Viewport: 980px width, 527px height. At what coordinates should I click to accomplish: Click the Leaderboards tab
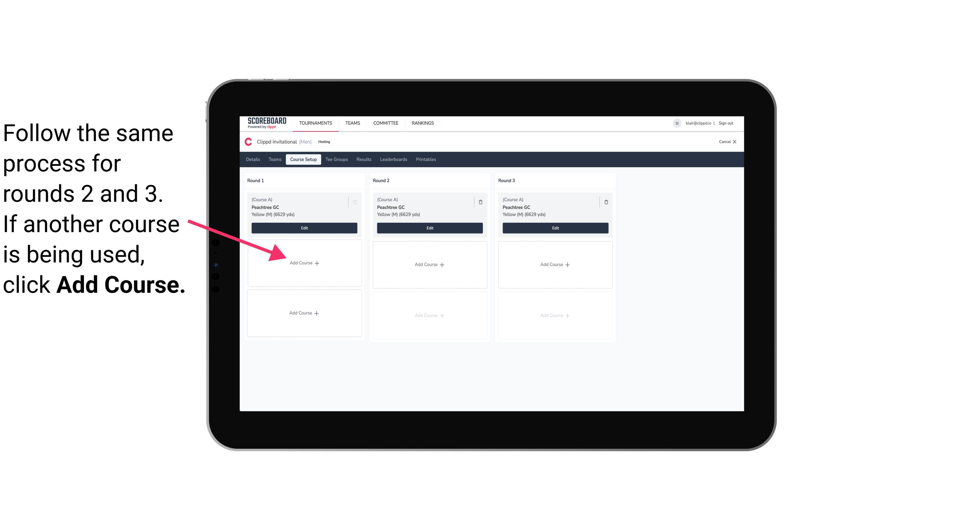point(394,159)
